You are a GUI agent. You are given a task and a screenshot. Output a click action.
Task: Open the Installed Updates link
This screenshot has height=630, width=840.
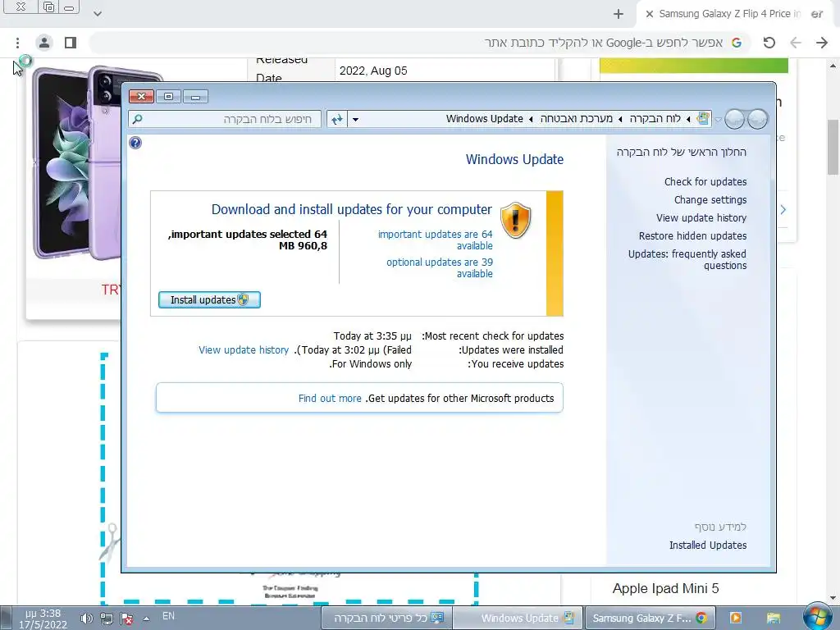[x=708, y=546]
